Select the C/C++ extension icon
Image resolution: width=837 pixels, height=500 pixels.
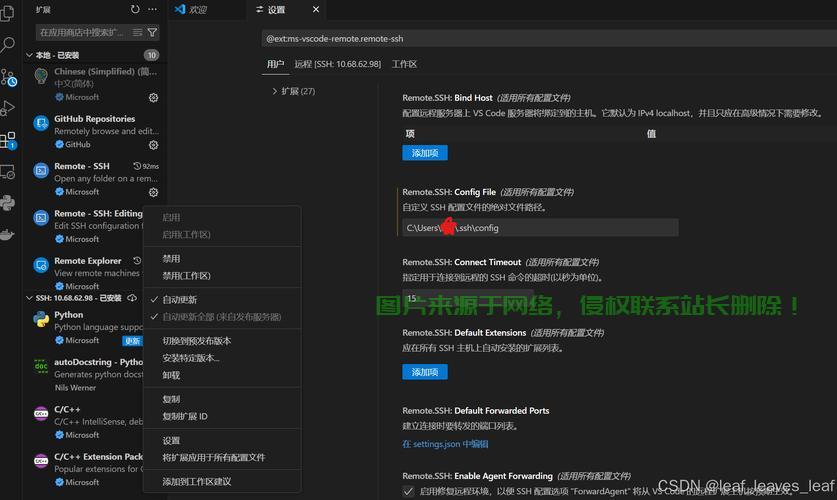click(41, 414)
